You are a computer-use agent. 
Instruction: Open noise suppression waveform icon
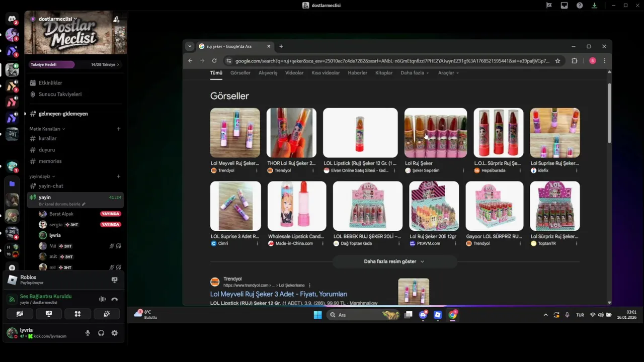point(102,299)
